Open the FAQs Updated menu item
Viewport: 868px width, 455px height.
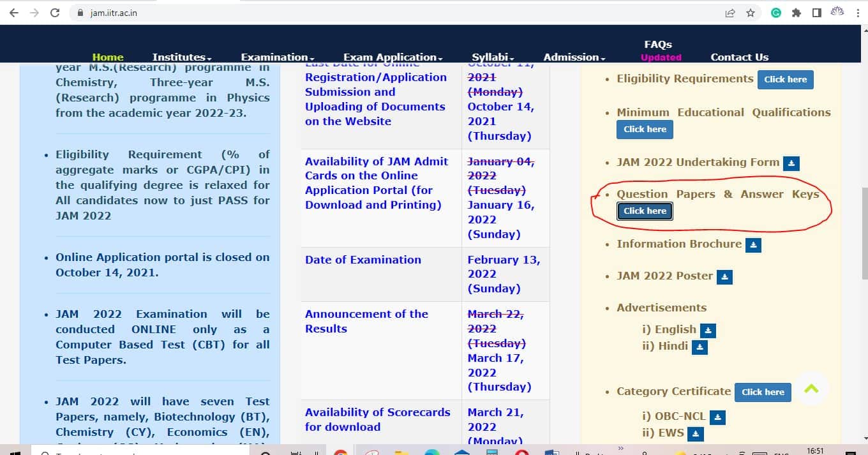click(x=661, y=50)
